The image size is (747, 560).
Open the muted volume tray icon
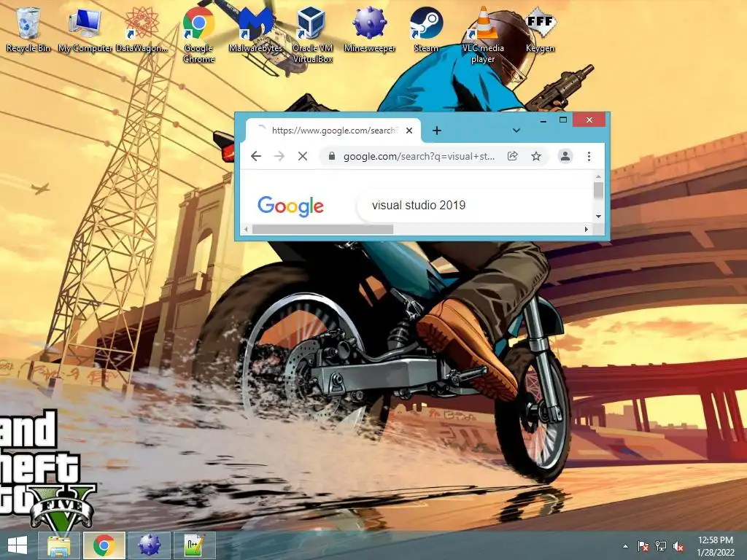point(678,546)
